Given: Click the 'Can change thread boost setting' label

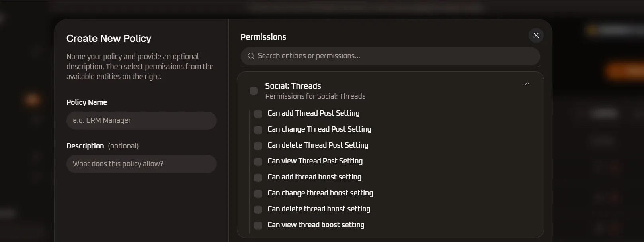Looking at the screenshot, I should coord(320,193).
